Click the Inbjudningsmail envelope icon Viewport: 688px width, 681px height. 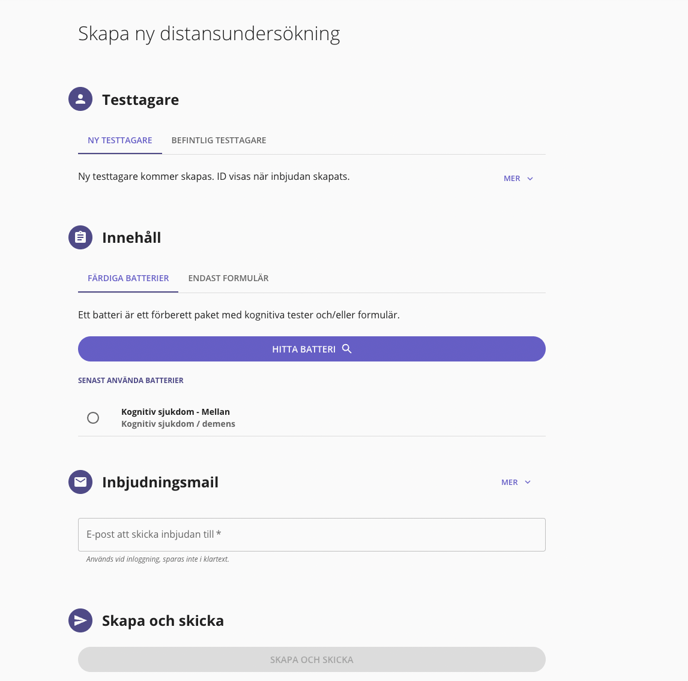pos(80,482)
